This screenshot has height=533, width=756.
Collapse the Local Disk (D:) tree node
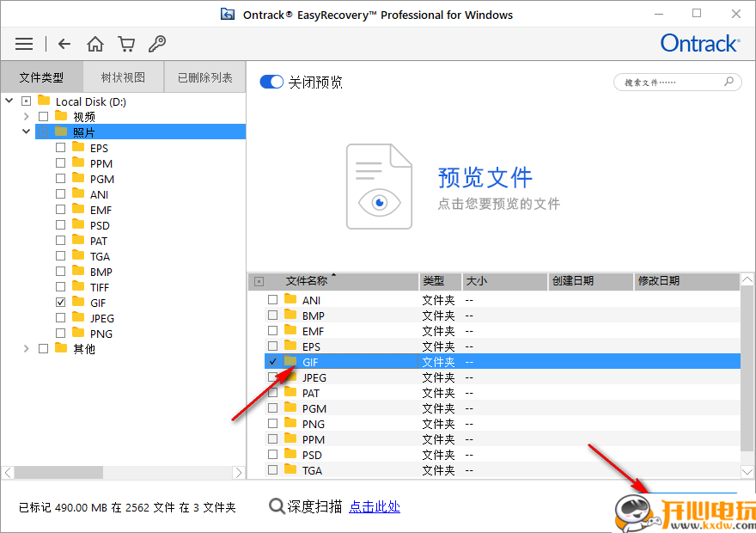coord(9,101)
